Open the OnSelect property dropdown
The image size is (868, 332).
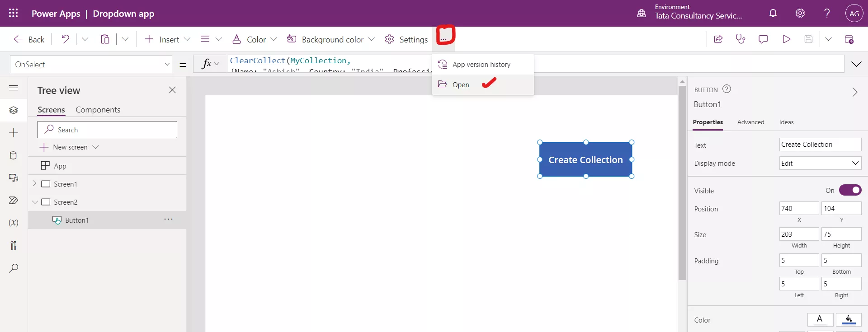point(91,64)
